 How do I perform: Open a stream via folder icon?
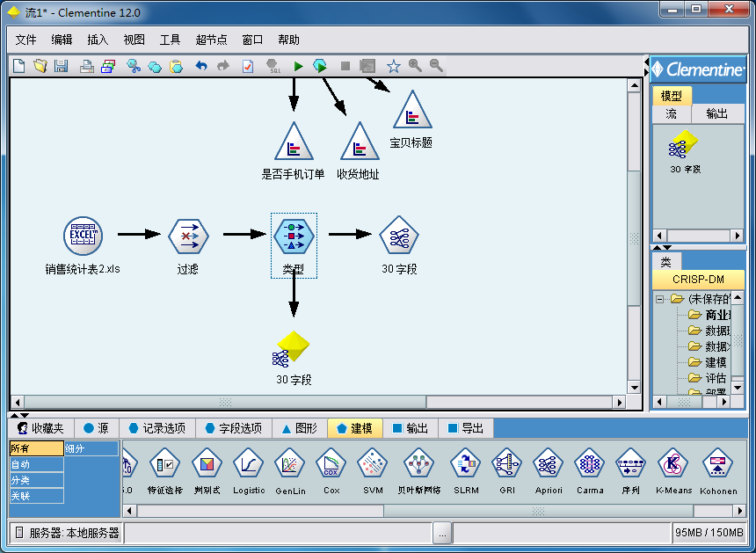pyautogui.click(x=40, y=66)
